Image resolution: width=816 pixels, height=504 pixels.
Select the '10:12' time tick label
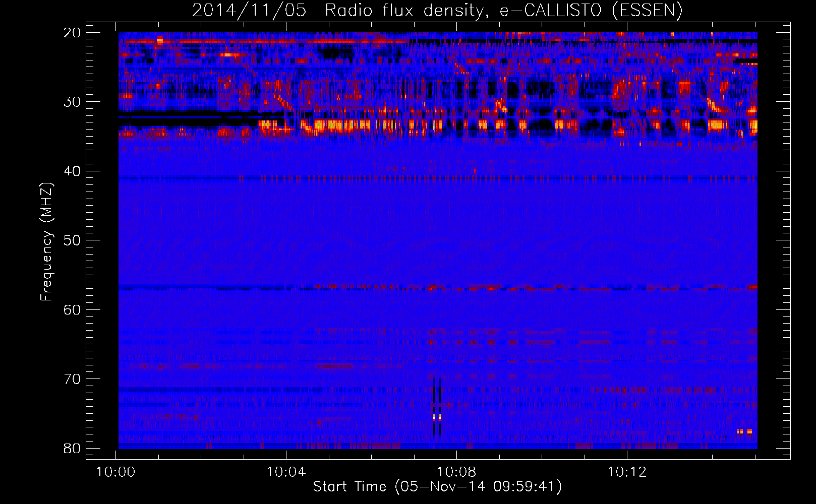(x=627, y=472)
